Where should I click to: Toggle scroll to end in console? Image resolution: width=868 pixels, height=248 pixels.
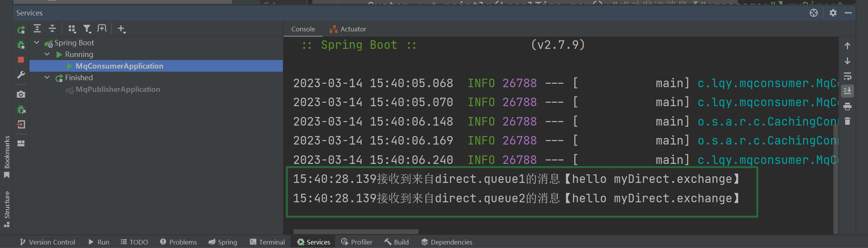pos(847,91)
